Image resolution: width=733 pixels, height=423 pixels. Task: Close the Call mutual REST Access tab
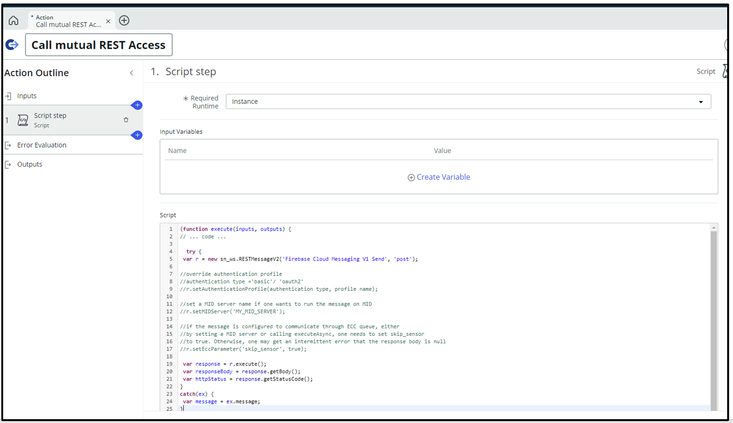tap(108, 21)
